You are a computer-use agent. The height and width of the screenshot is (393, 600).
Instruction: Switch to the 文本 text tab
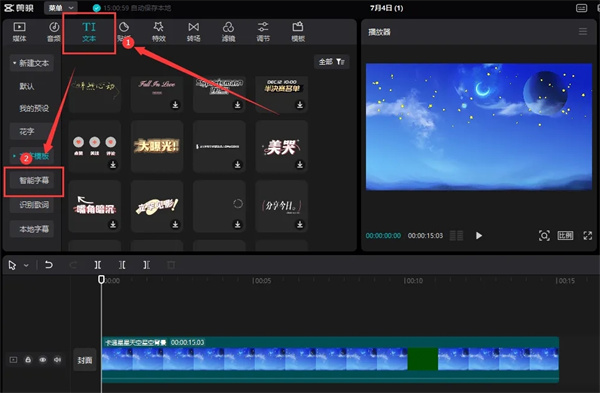89,32
